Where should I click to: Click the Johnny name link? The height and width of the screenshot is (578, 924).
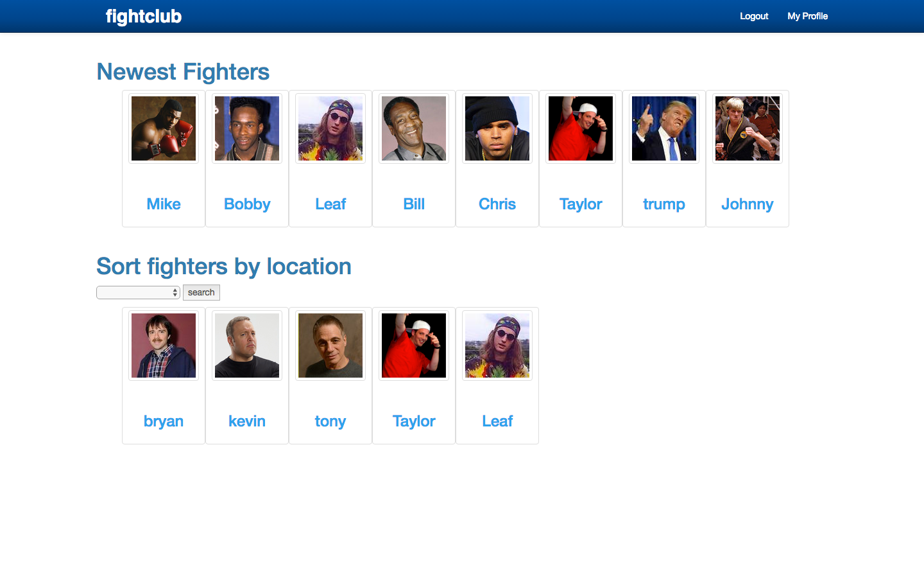(x=748, y=204)
